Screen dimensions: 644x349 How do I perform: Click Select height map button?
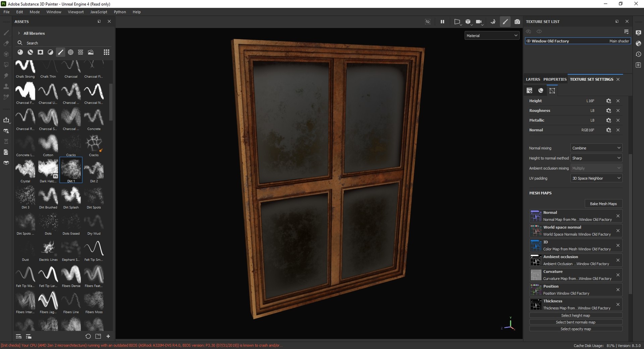click(576, 315)
